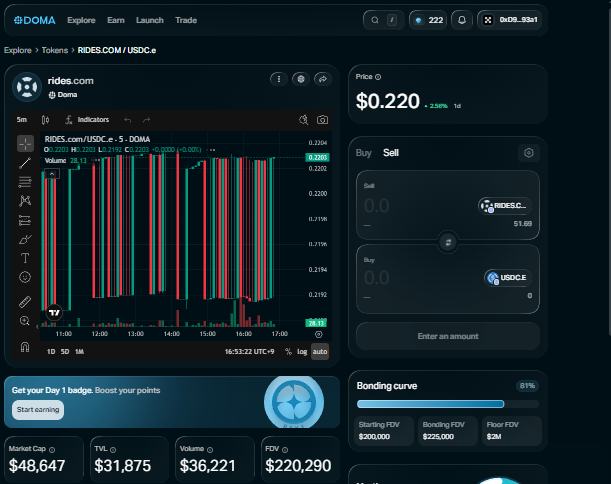Open chart time axis settings gear

(x=319, y=334)
